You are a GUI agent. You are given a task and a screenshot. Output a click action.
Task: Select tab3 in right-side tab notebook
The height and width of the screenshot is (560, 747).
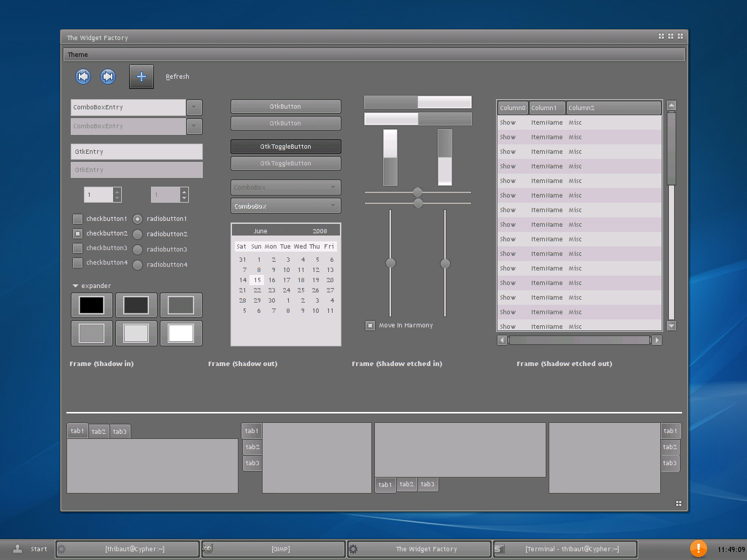(x=670, y=463)
